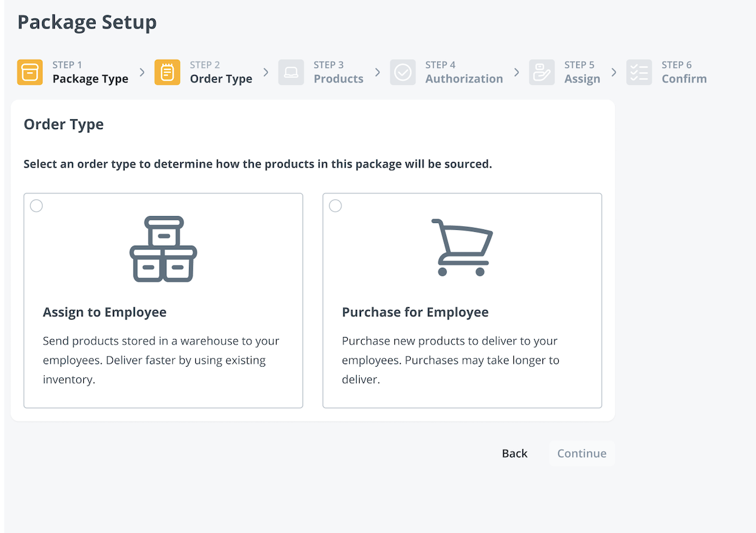Click the Step 4 Authorization checkmark icon
756x533 pixels.
click(x=403, y=72)
